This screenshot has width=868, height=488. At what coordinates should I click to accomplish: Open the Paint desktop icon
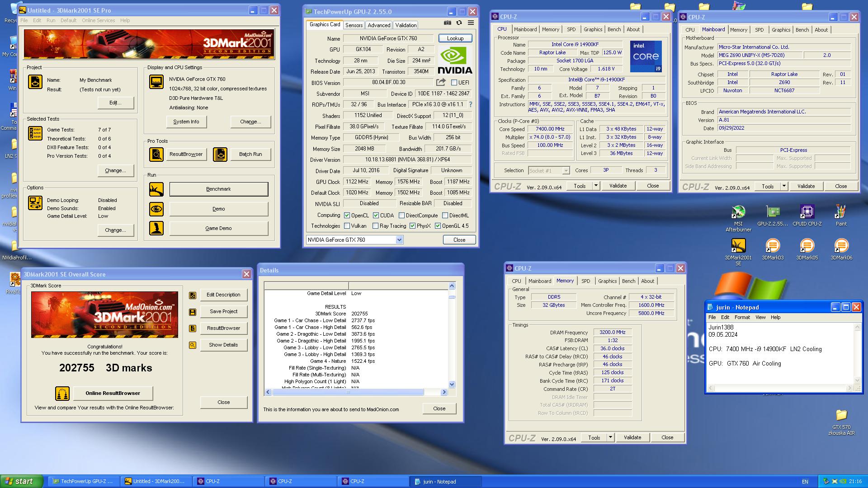pos(841,215)
